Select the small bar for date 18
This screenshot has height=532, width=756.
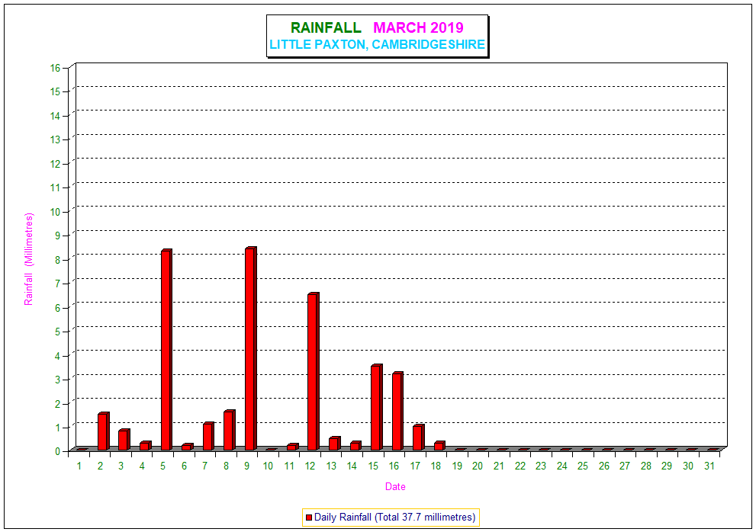click(439, 446)
